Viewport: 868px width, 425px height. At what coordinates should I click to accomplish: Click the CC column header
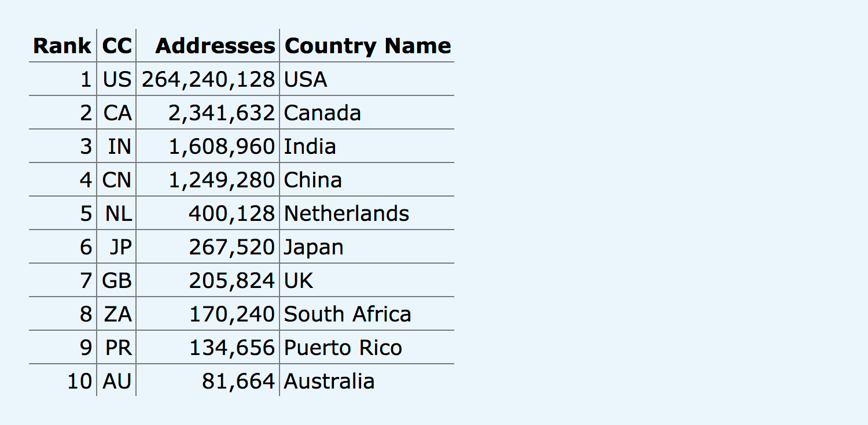click(117, 46)
